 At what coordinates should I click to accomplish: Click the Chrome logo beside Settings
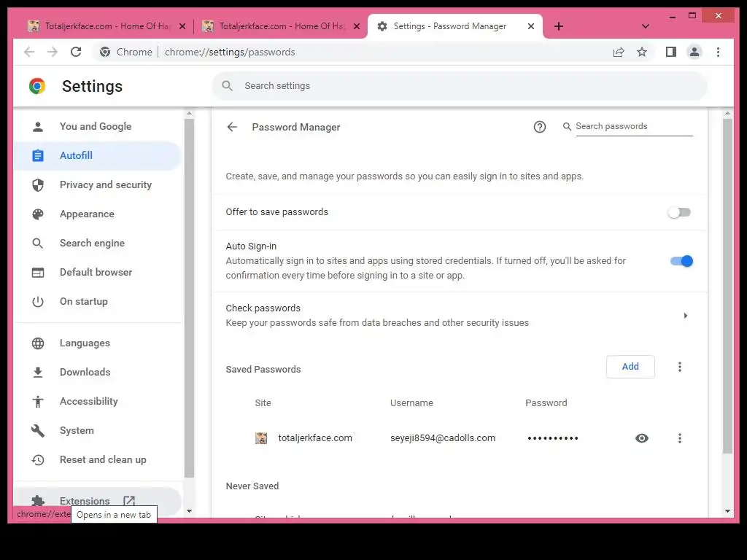point(37,86)
